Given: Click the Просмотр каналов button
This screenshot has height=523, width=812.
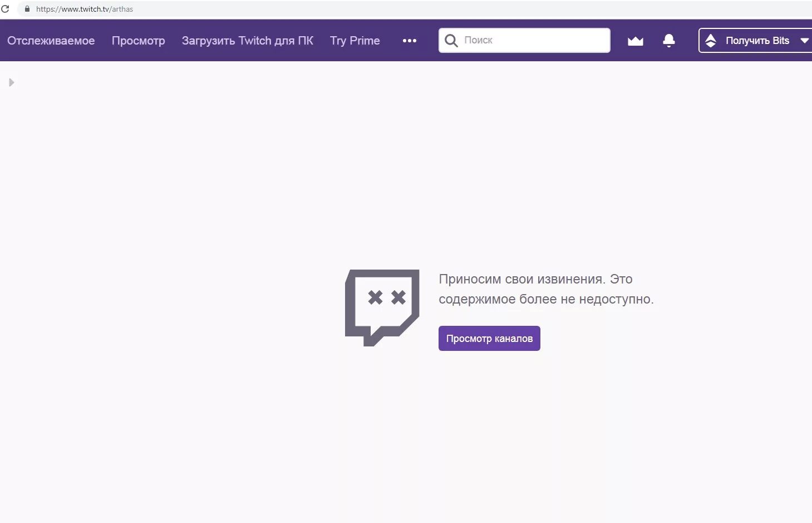Looking at the screenshot, I should coord(489,338).
